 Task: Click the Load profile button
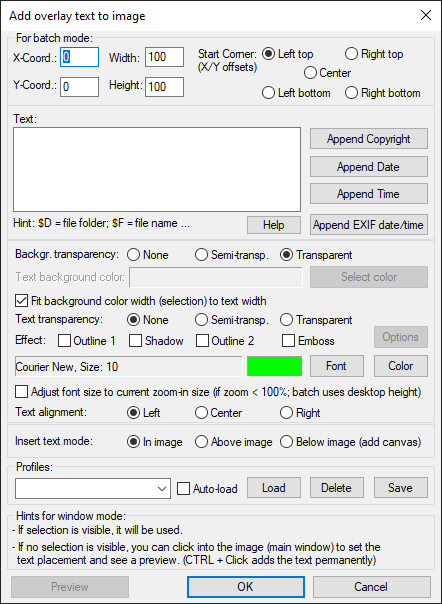pos(274,488)
